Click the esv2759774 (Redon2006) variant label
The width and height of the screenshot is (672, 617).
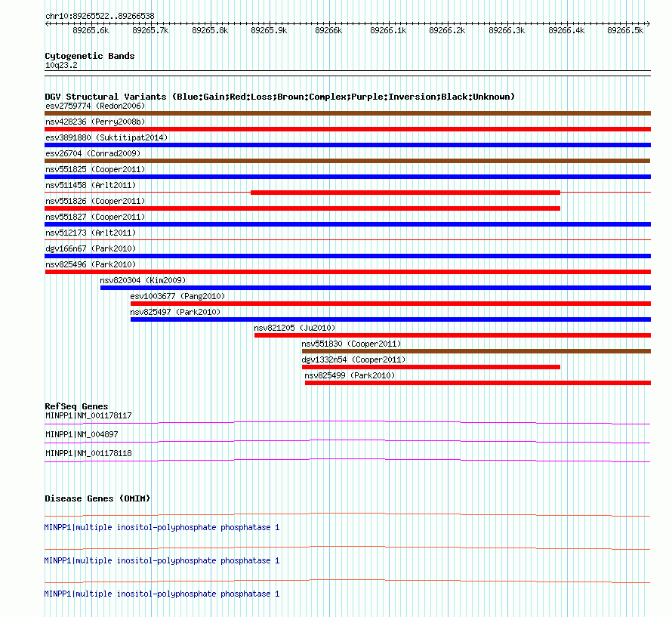tap(95, 106)
